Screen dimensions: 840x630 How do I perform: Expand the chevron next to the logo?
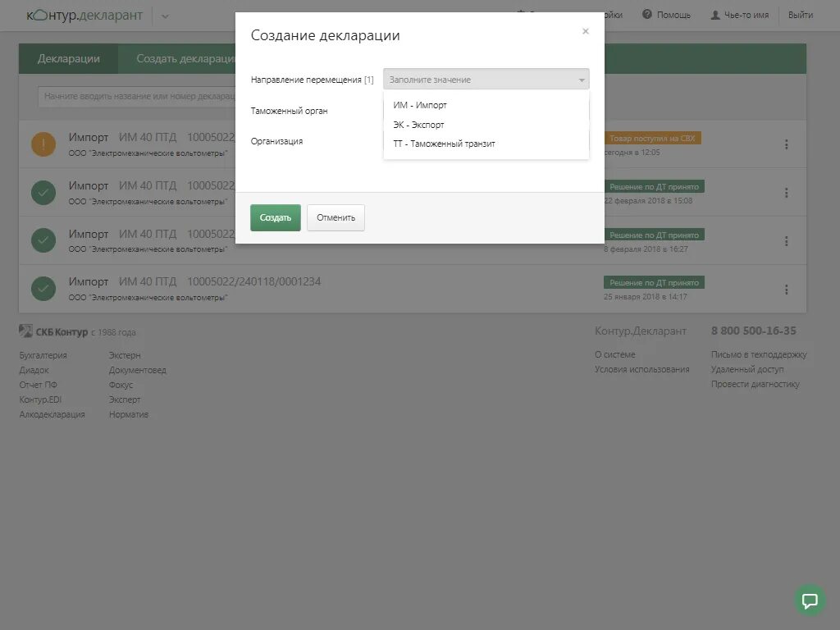(165, 16)
